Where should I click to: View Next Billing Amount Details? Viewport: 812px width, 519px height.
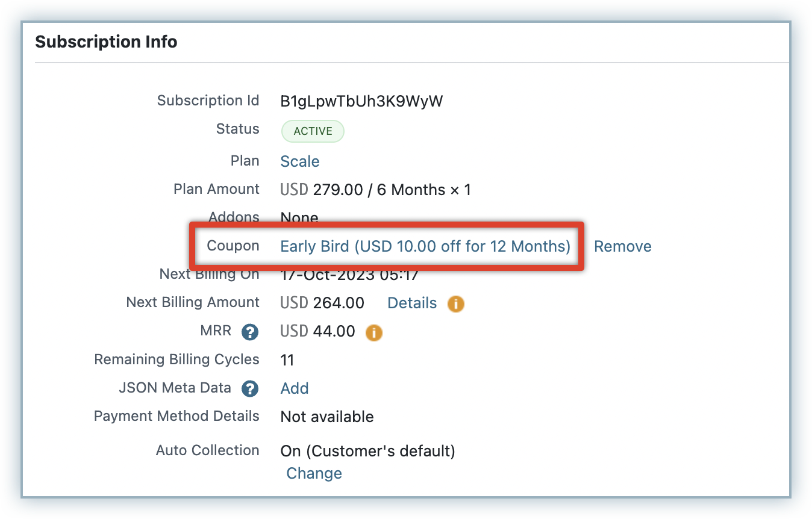(x=412, y=303)
